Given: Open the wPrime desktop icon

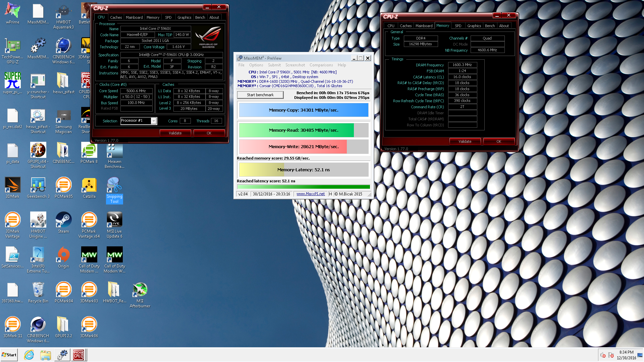Looking at the screenshot, I should pos(12,13).
